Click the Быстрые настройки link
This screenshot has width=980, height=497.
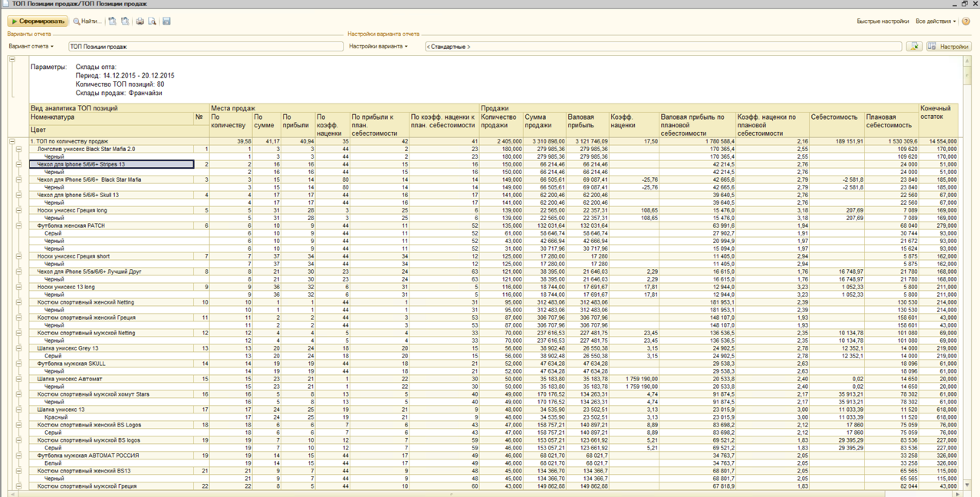(883, 21)
